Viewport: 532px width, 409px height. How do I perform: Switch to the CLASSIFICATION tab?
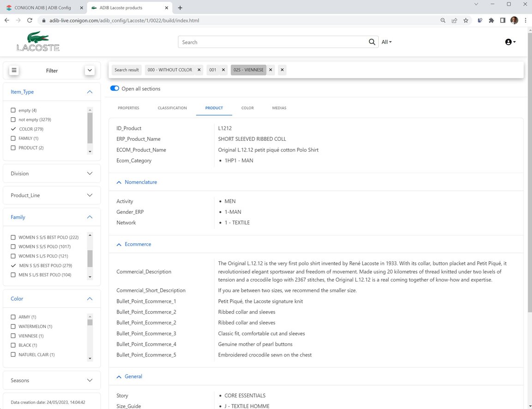coord(172,108)
